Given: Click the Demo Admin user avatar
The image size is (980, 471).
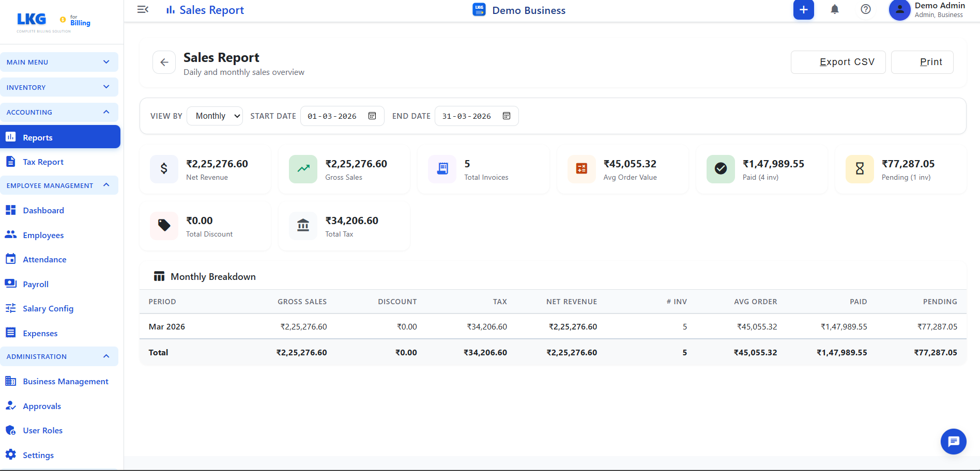Looking at the screenshot, I should pyautogui.click(x=899, y=10).
